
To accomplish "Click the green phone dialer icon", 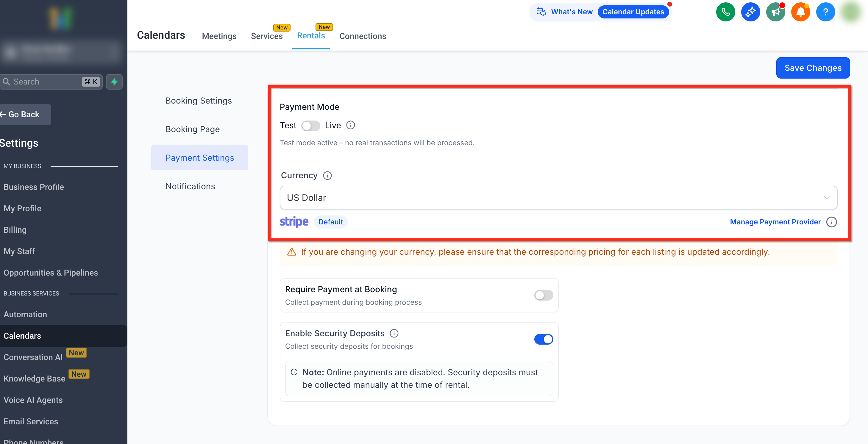I will (x=725, y=12).
